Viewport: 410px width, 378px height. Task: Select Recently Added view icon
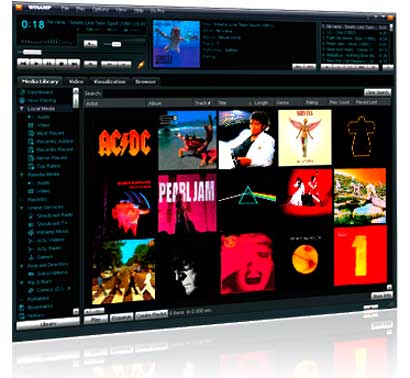click(x=31, y=141)
